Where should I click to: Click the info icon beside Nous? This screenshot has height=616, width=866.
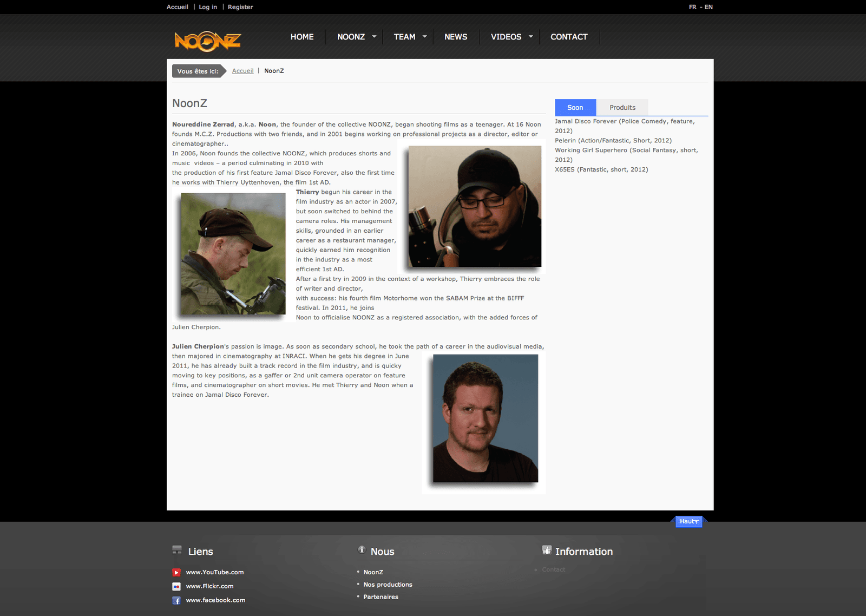pos(362,550)
